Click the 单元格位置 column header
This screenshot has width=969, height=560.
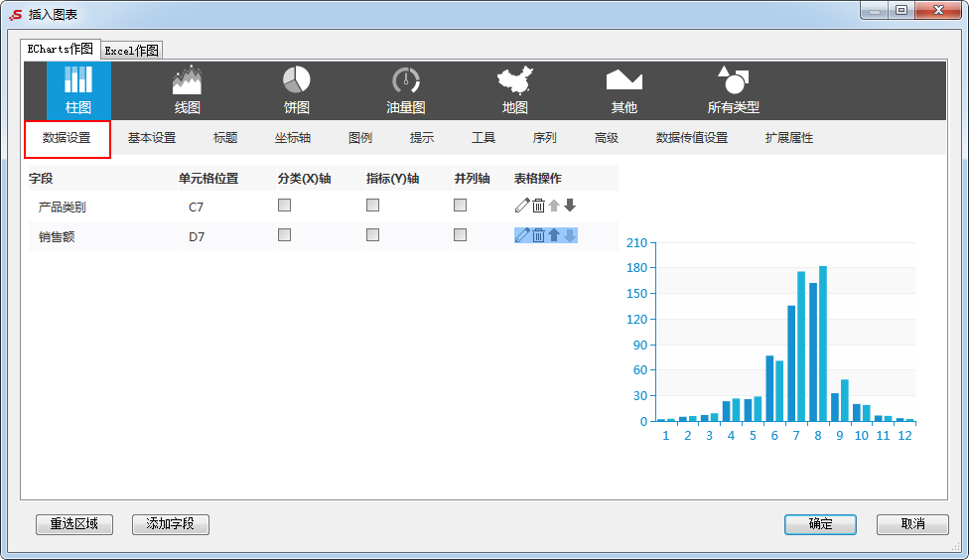pyautogui.click(x=208, y=179)
